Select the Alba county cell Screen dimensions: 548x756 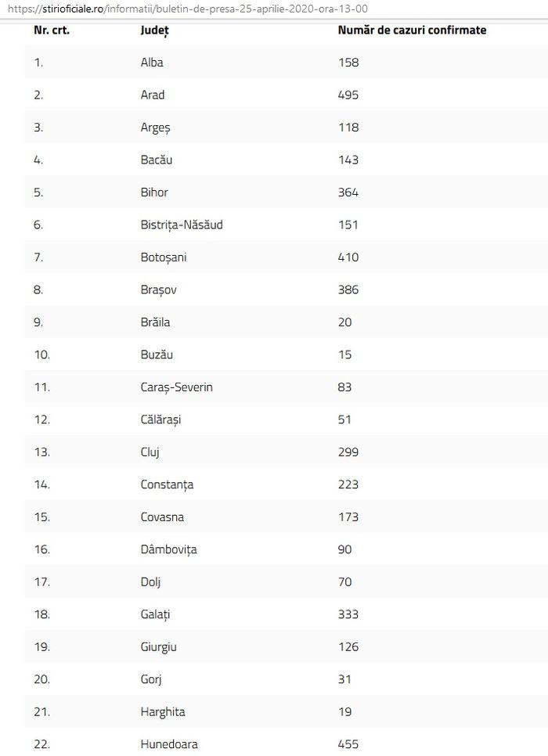coord(152,63)
